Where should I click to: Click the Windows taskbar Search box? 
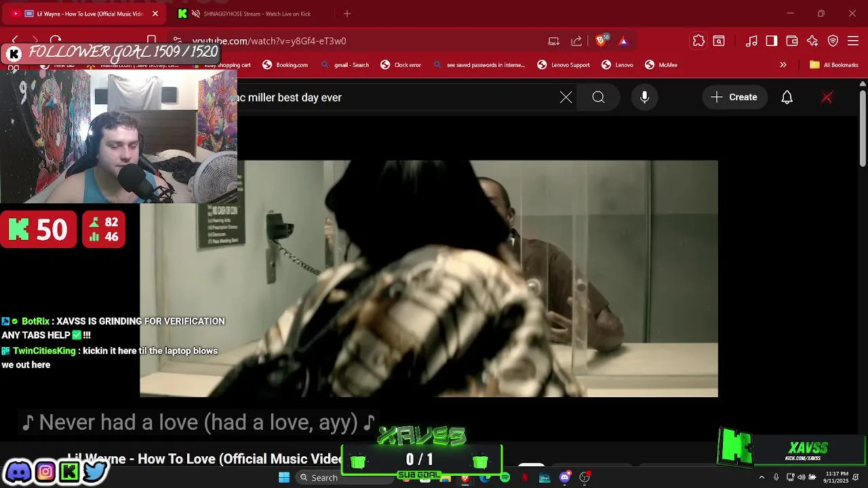pos(344,478)
